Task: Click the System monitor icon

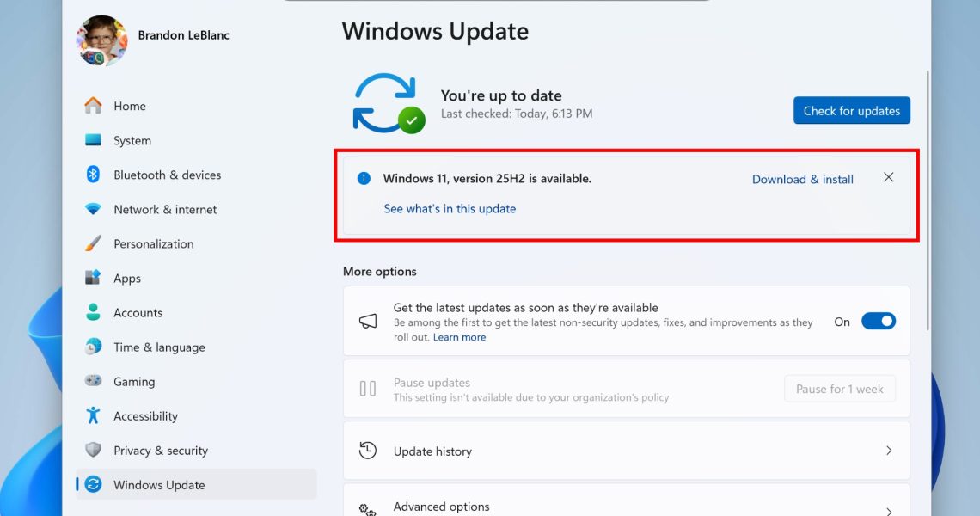Action: [93, 140]
